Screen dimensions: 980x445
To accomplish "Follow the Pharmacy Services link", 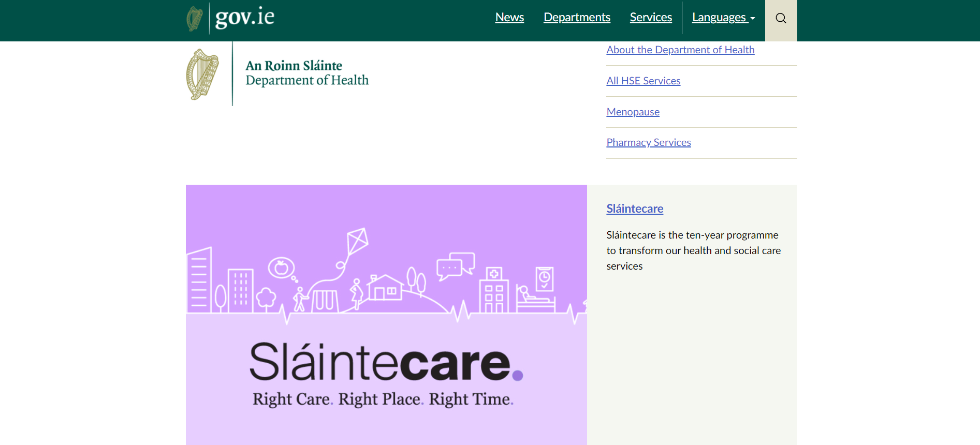I will 648,142.
